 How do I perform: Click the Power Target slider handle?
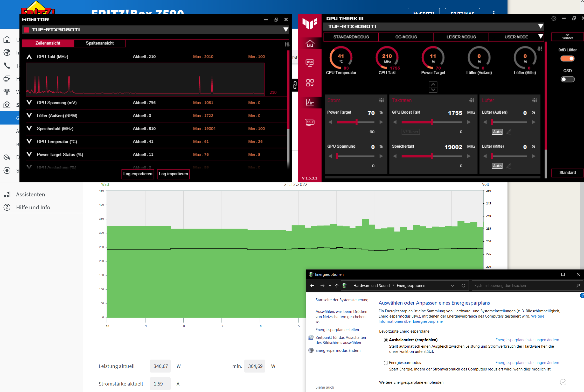tap(357, 122)
